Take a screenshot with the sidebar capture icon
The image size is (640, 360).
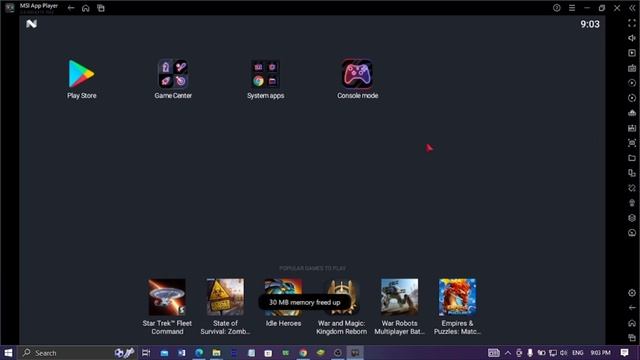click(632, 143)
